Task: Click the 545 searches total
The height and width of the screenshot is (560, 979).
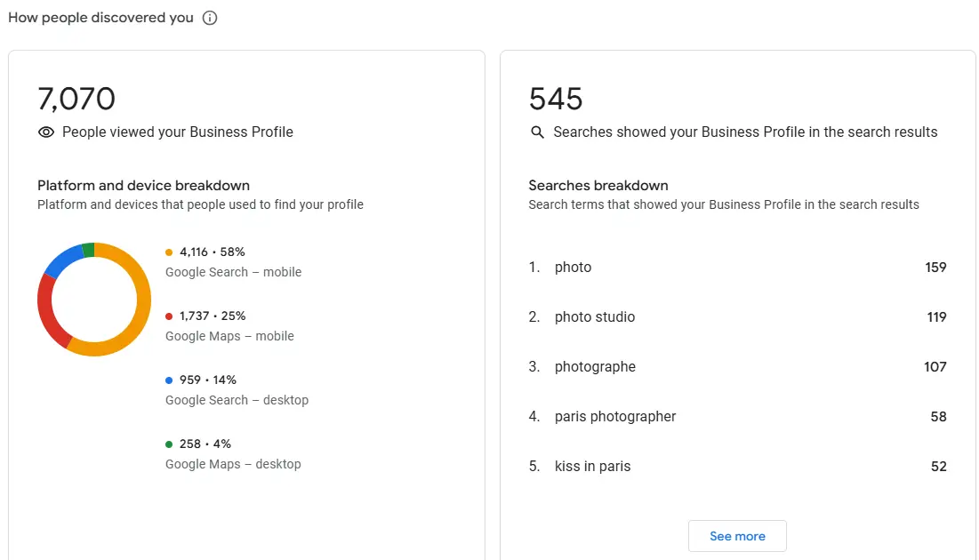Action: pos(555,99)
